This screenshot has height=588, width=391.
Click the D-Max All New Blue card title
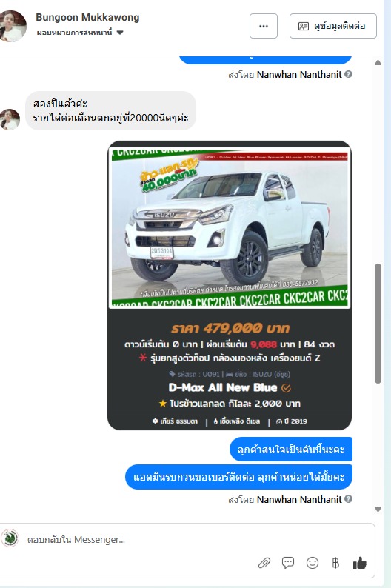tap(223, 387)
